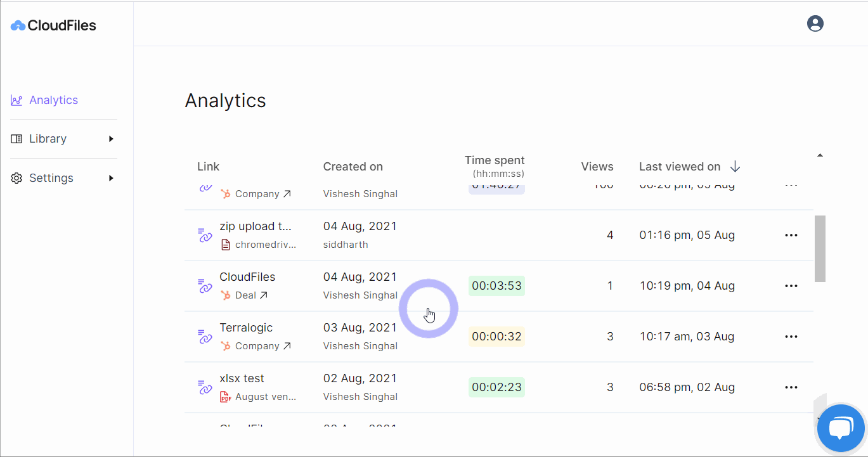Click last viewed 10:17 am, 03 Aug
This screenshot has width=868, height=457.
[687, 337]
